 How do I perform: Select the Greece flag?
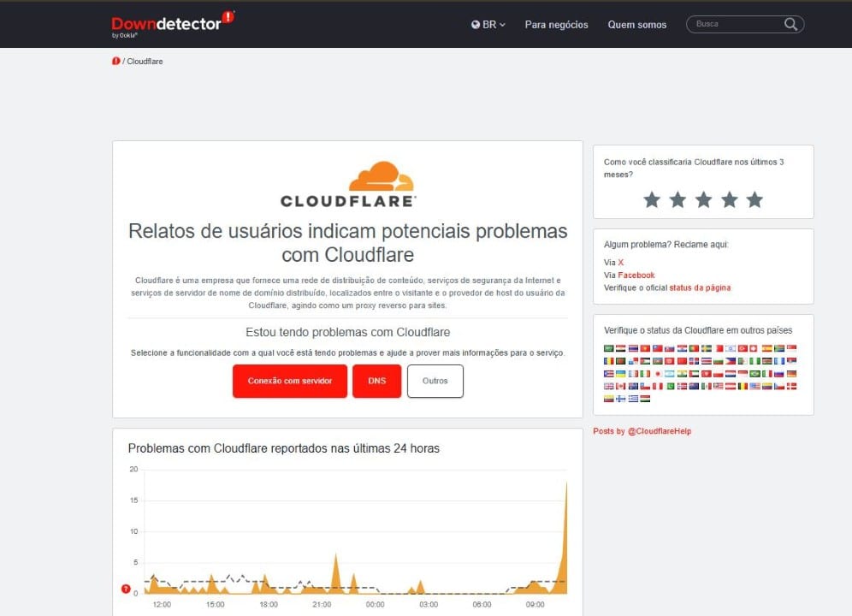(x=633, y=399)
